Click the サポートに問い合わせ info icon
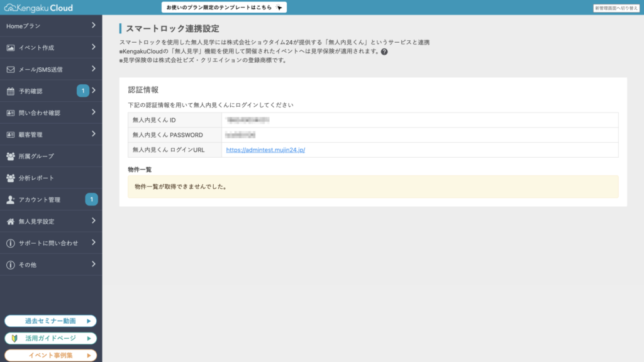 (x=11, y=243)
